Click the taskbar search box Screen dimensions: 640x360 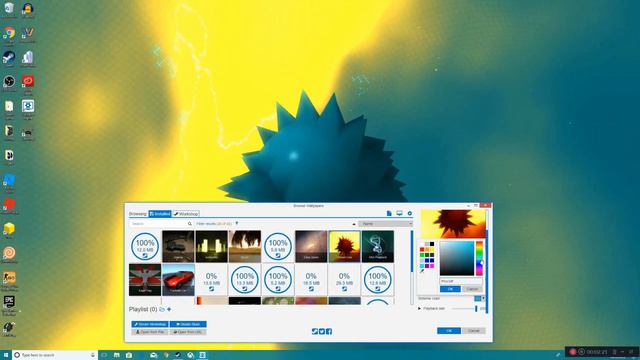(x=54, y=355)
